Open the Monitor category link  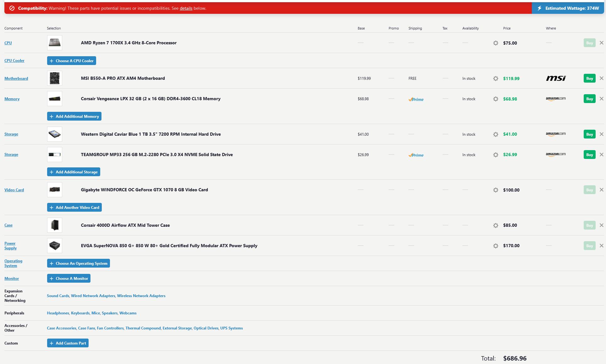point(12,278)
